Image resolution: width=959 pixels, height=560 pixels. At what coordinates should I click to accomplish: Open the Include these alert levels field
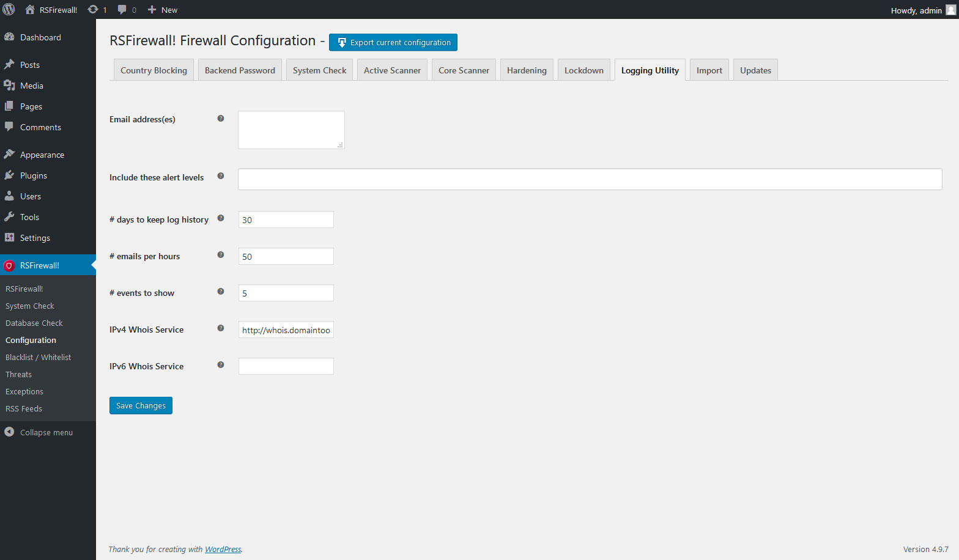(x=590, y=179)
